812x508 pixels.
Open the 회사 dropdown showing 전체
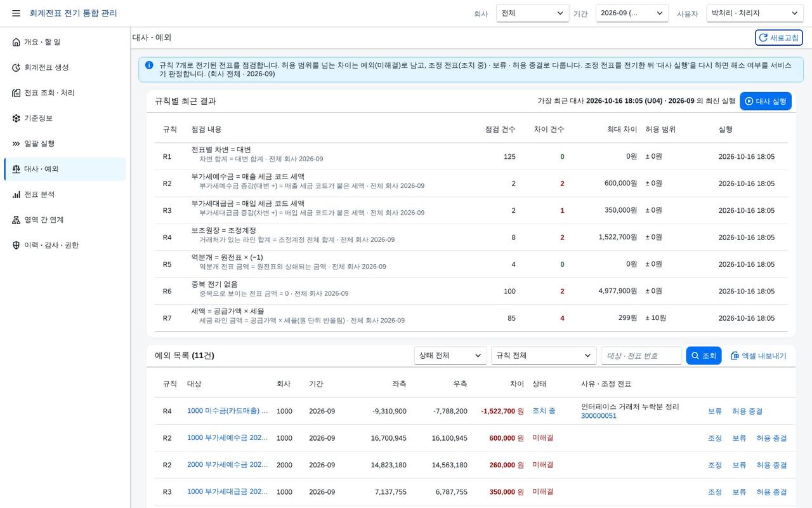point(533,13)
